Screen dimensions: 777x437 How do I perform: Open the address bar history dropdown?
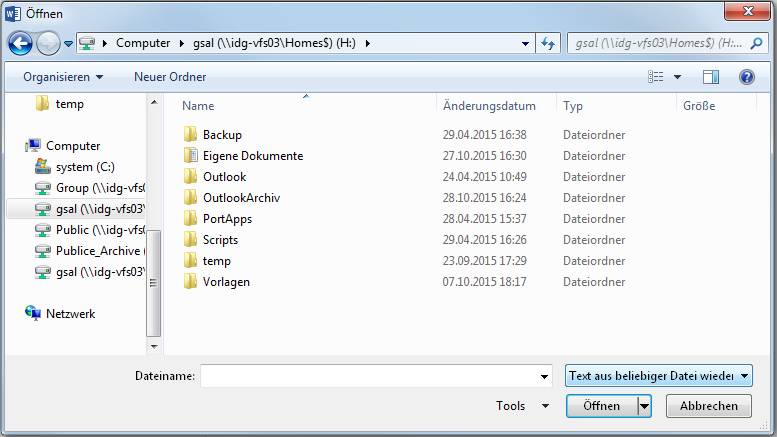point(525,44)
